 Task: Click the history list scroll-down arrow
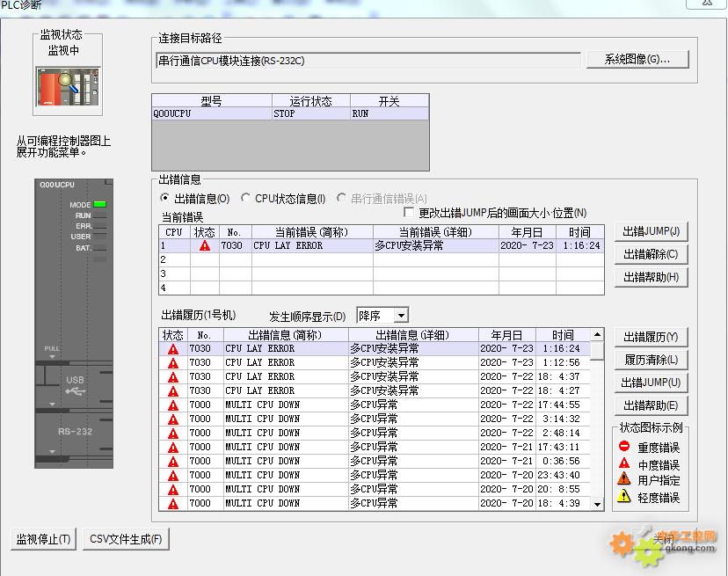pyautogui.click(x=598, y=504)
